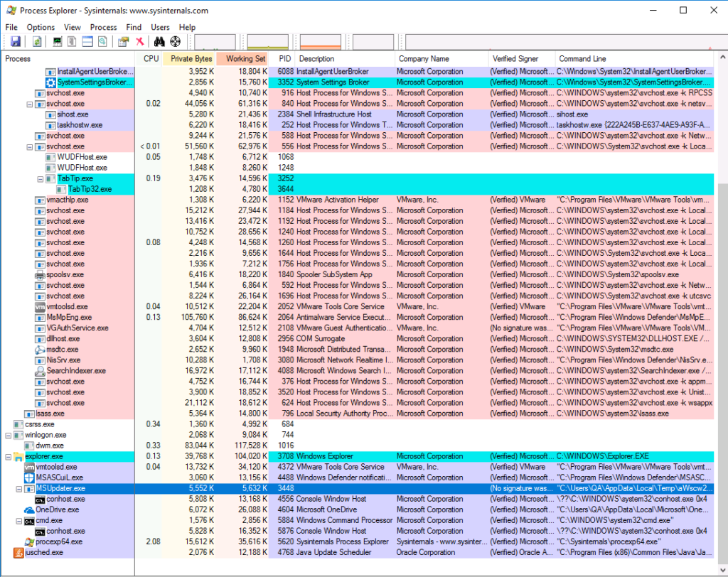Click the vertical scrollbar down arrow
The image size is (728, 577).
[x=722, y=570]
